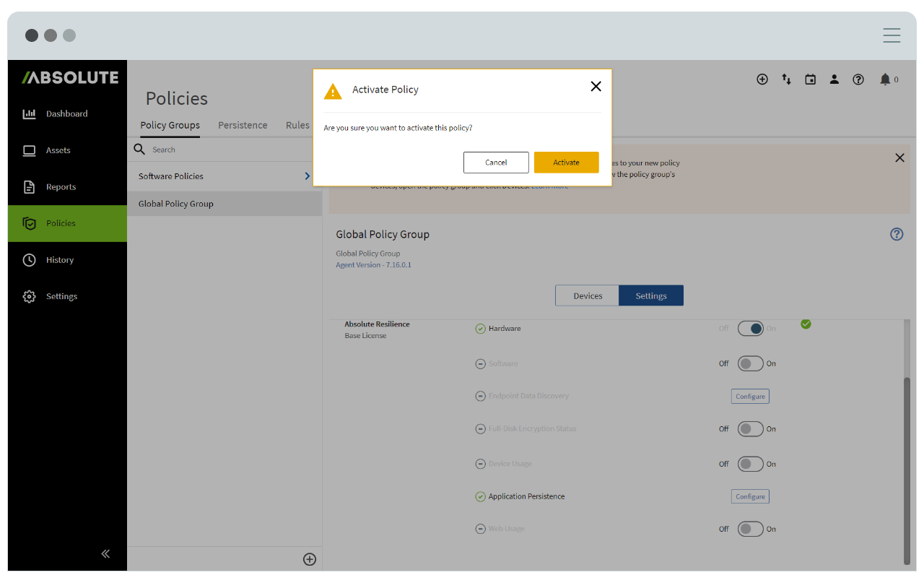
Task: Click Application Persistence check icon
Action: coord(480,497)
